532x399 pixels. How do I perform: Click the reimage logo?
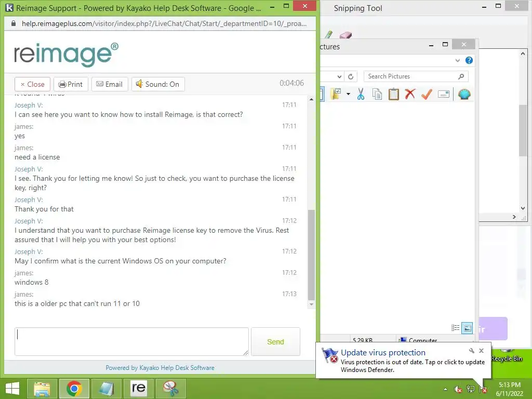[x=66, y=54]
